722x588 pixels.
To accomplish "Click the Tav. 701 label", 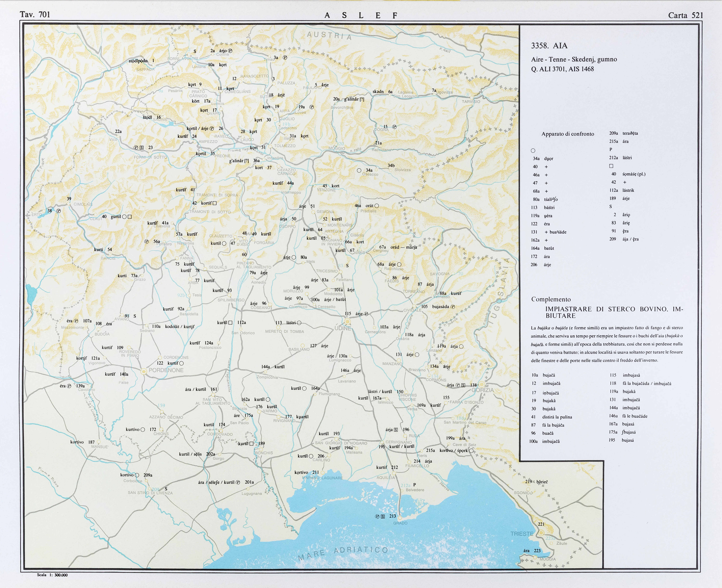I will (35, 14).
